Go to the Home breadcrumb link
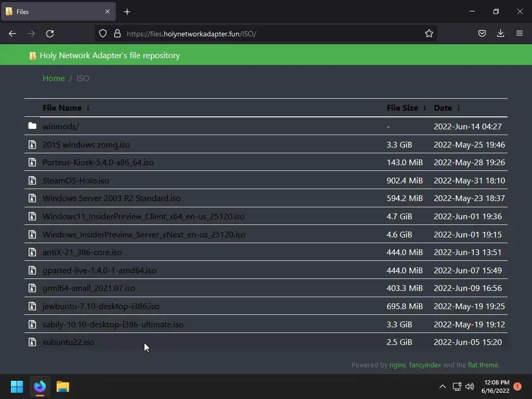532x399 pixels. click(x=54, y=78)
